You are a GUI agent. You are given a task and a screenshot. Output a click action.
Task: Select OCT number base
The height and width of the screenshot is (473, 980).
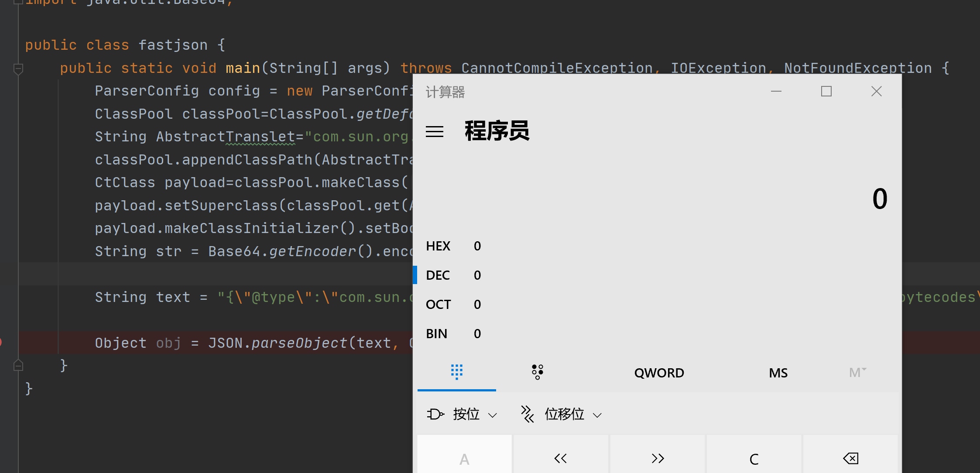[x=438, y=305]
